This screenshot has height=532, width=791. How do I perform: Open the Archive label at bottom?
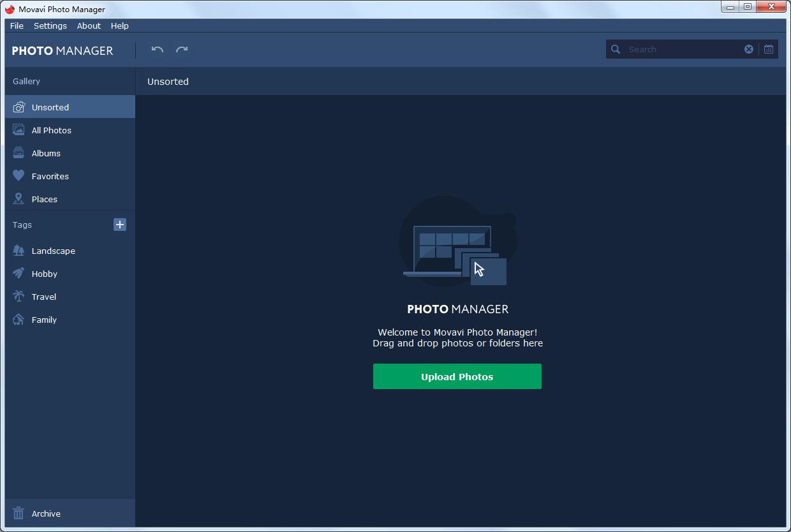pyautogui.click(x=46, y=514)
